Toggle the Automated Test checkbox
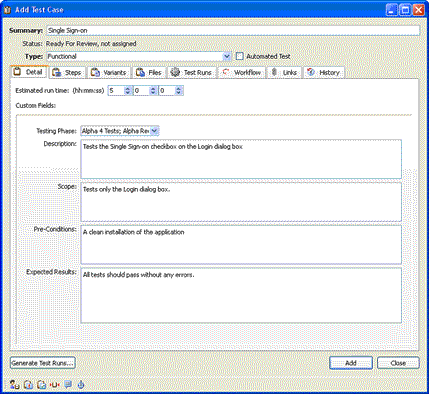Screen dimensions: 429x394 [239, 56]
